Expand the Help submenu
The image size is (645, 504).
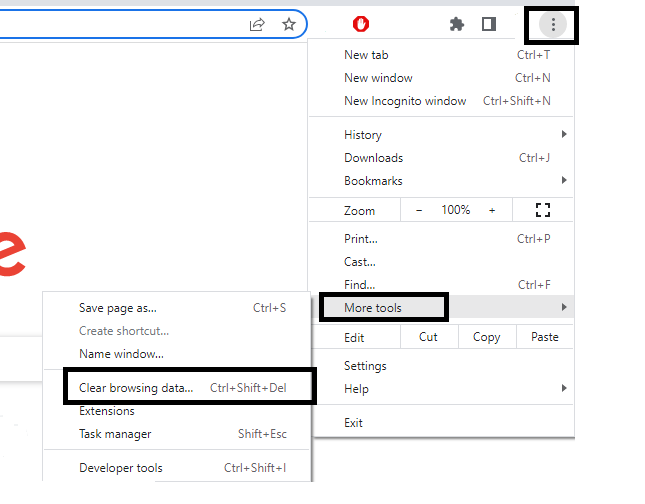point(441,389)
